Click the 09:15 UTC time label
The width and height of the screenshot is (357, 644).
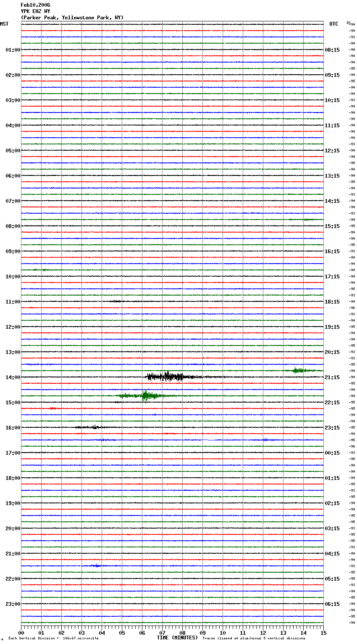click(332, 75)
